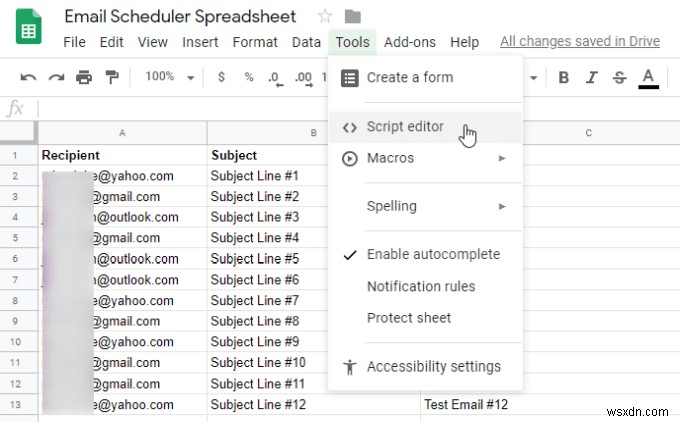Screen dimensions: 680x422
Task: Open the Add-ons menu
Action: pos(410,42)
